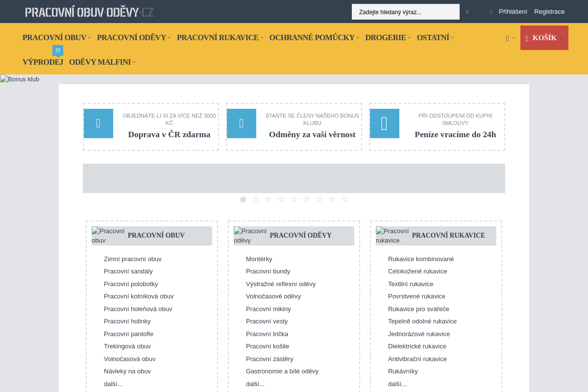Click the grey carousel banner slide
The height and width of the screenshot is (392, 588).
click(x=294, y=178)
